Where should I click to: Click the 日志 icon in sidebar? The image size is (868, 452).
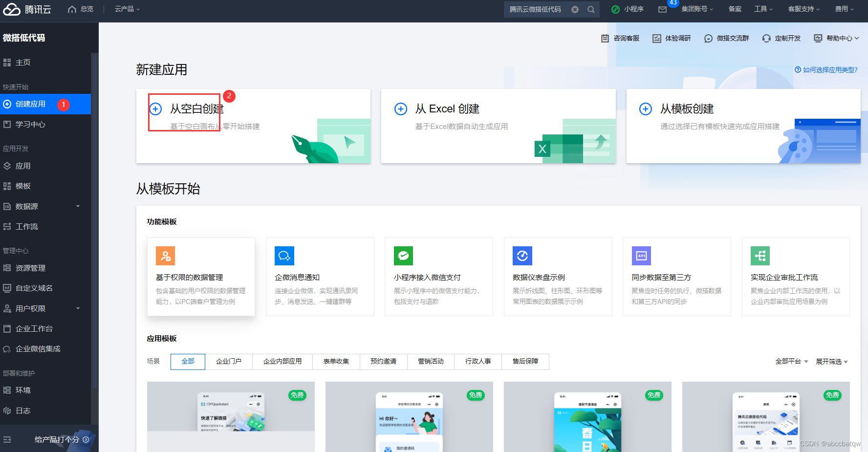[x=7, y=410]
